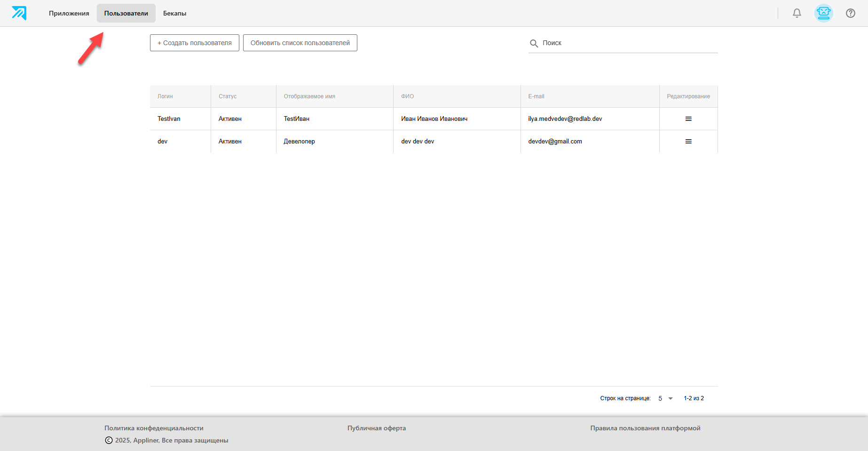Image resolution: width=868 pixels, height=451 pixels.
Task: Open the user avatar profile icon
Action: pos(824,13)
